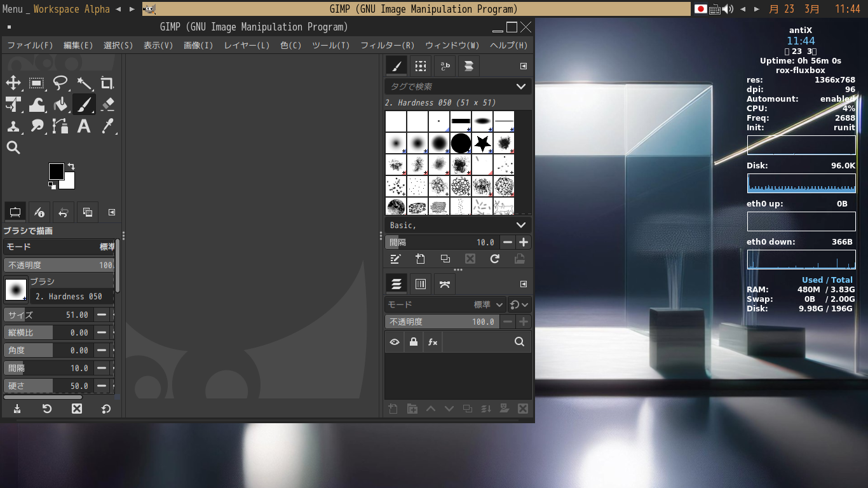868x488 pixels.
Task: Select the Text tool (A icon)
Action: pos(84,126)
